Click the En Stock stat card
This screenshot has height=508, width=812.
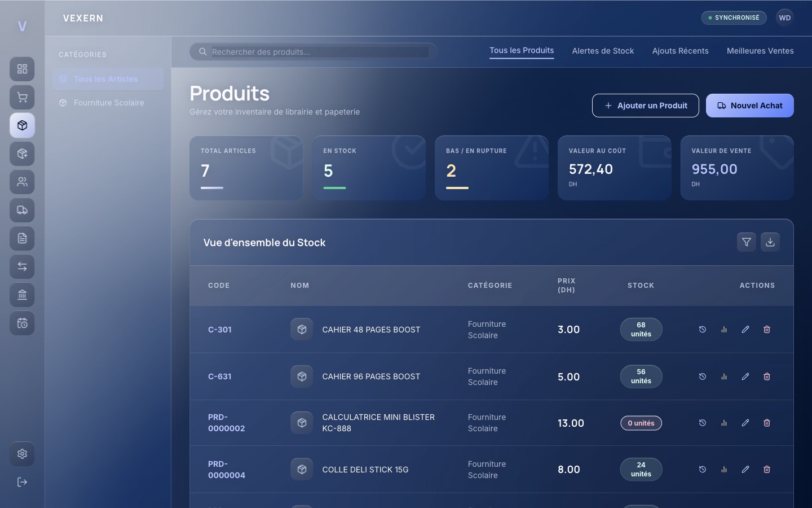[x=369, y=168]
